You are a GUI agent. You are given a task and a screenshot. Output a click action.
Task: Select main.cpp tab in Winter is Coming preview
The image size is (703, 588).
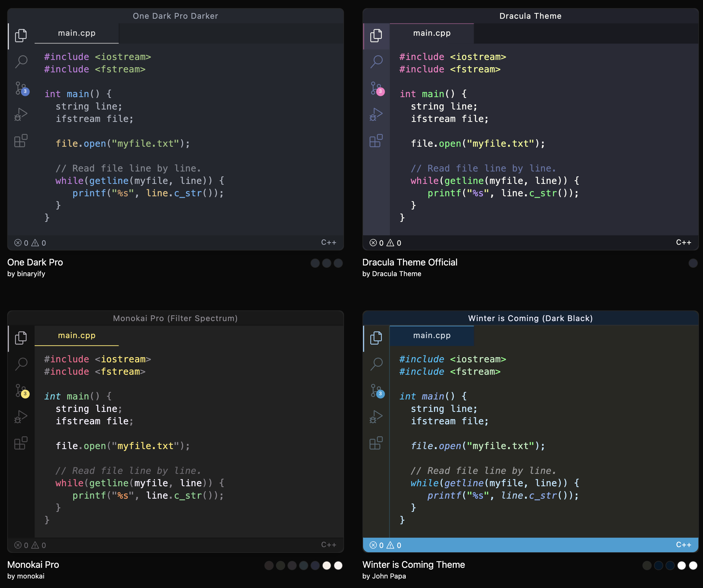point(432,335)
